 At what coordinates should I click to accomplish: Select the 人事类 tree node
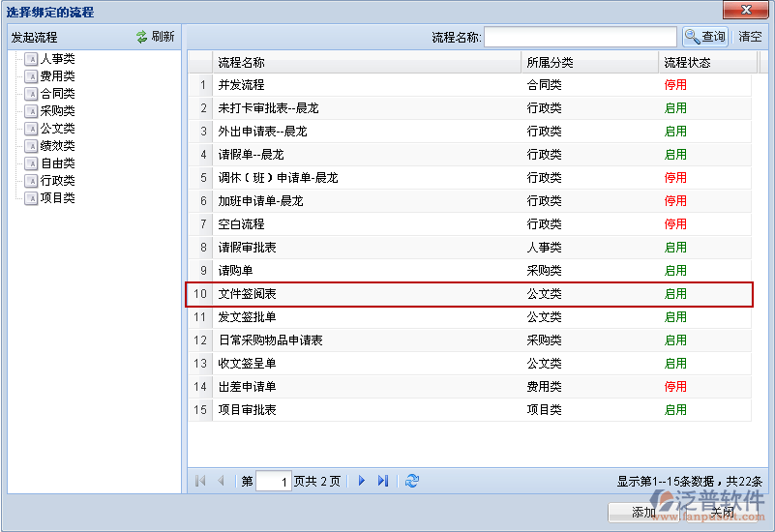(57, 59)
